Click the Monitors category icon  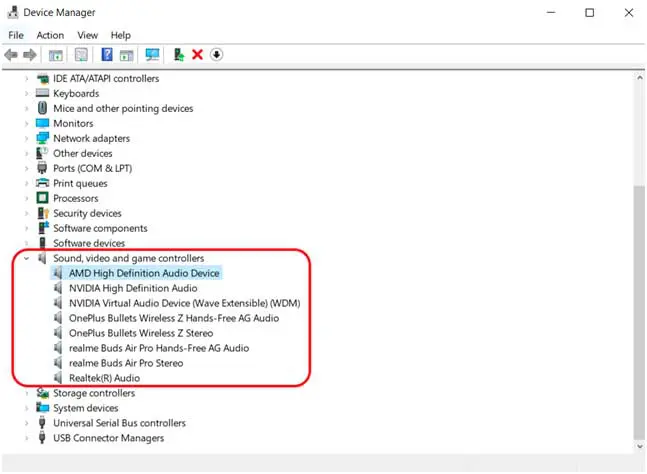[x=42, y=123]
